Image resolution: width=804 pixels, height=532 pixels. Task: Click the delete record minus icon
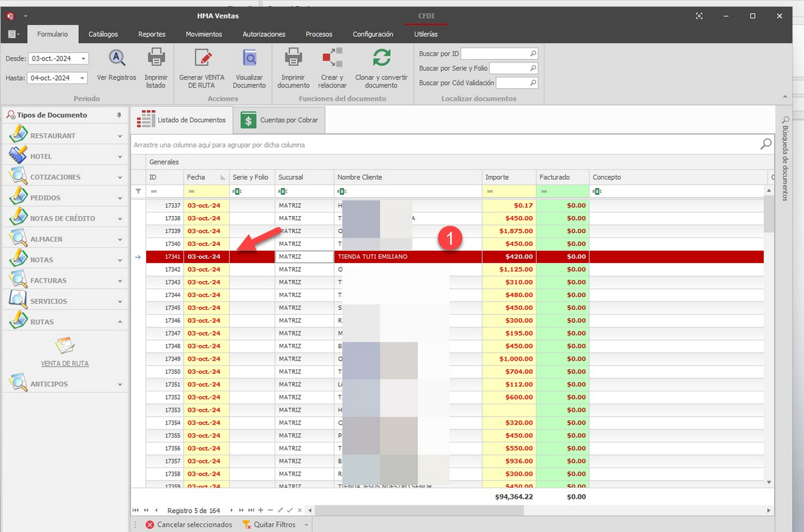point(270,510)
